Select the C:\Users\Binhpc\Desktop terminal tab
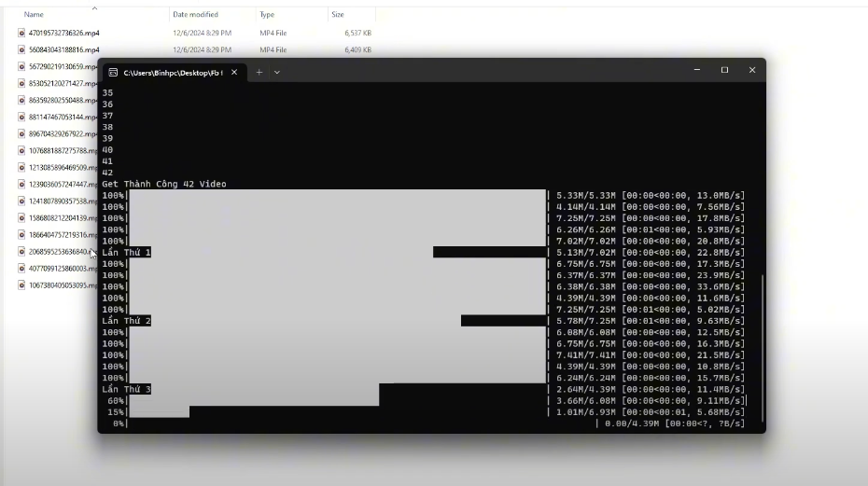The height and width of the screenshot is (486, 868). (x=172, y=72)
